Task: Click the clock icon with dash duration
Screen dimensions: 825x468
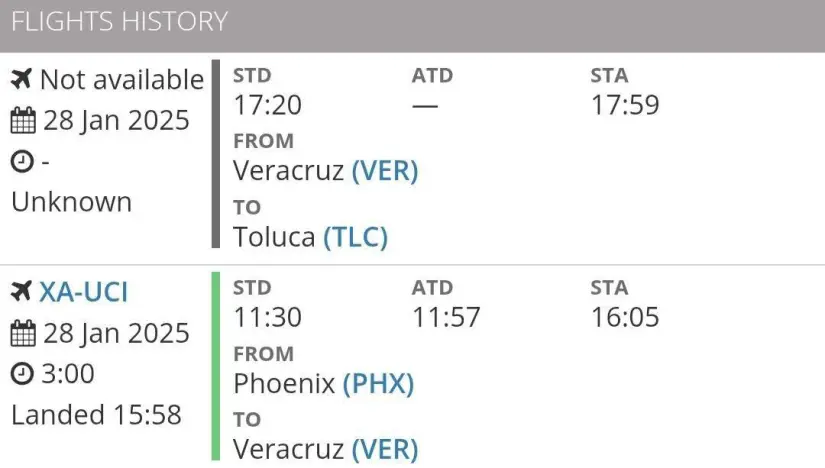Action: click(x=22, y=161)
